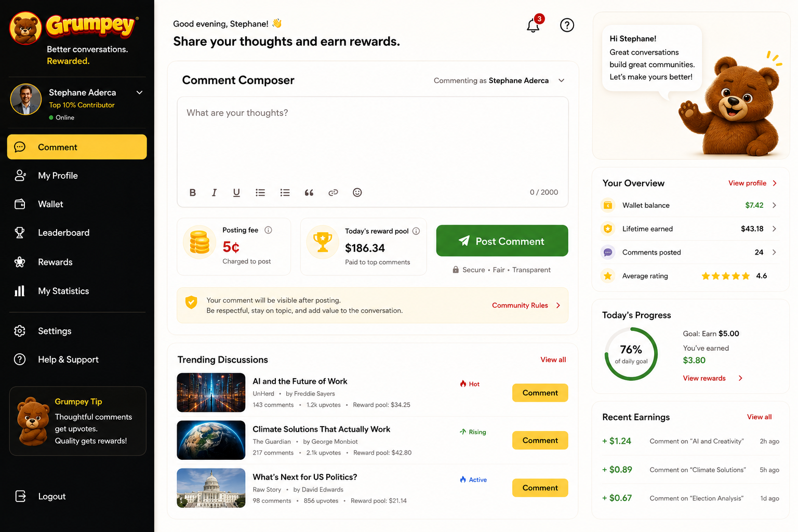Click the green Post Comment button
Viewport: 798px width, 532px height.
[502, 241]
